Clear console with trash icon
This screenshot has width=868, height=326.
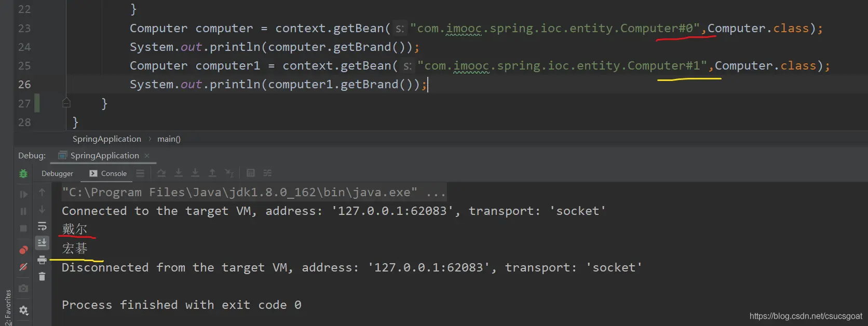coord(42,277)
